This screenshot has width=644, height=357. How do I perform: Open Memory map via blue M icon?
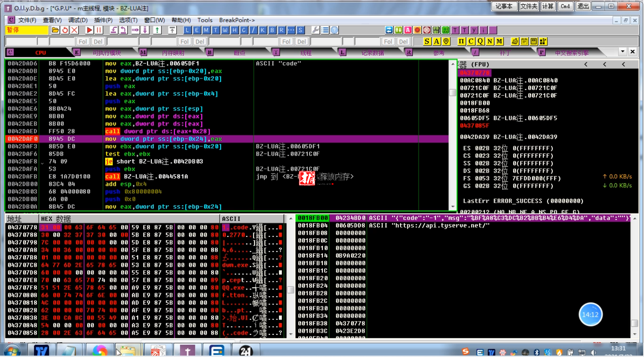tap(206, 30)
